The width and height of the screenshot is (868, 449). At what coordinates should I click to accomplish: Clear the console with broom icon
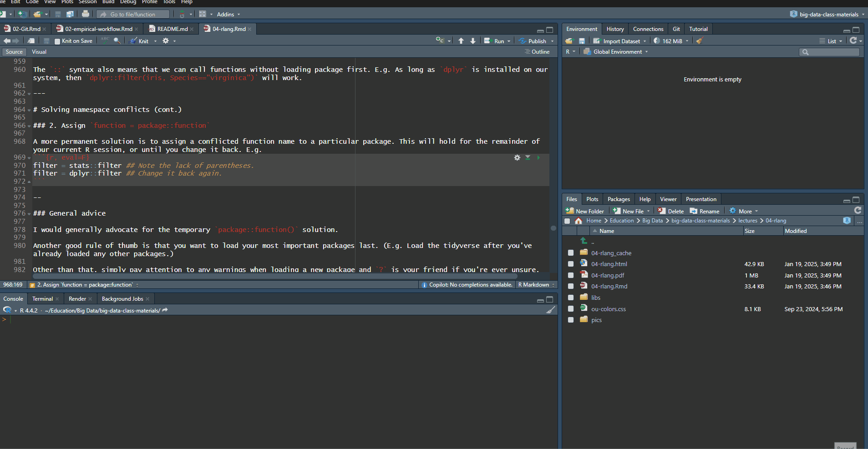pyautogui.click(x=551, y=310)
